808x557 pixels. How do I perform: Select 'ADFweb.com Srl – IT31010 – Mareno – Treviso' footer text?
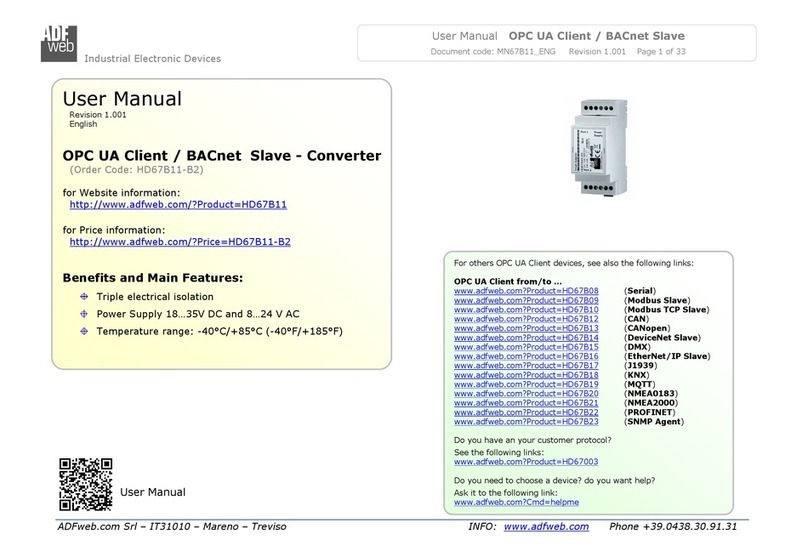click(x=172, y=527)
